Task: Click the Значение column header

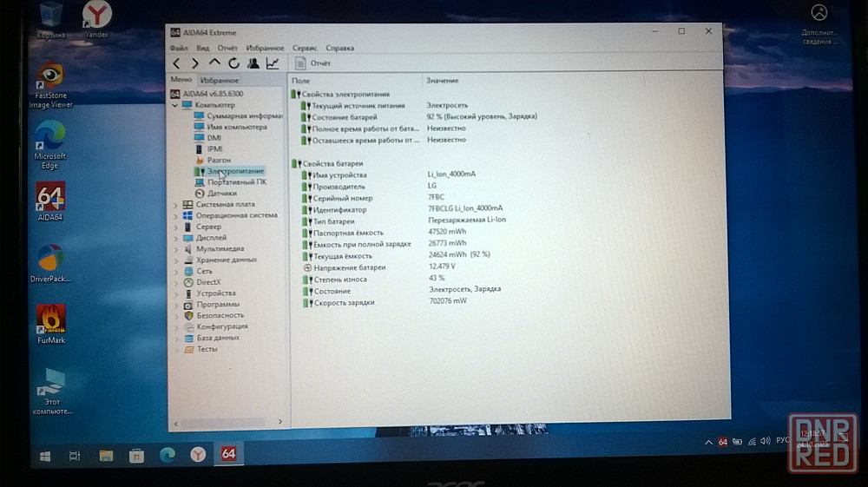Action: click(442, 81)
